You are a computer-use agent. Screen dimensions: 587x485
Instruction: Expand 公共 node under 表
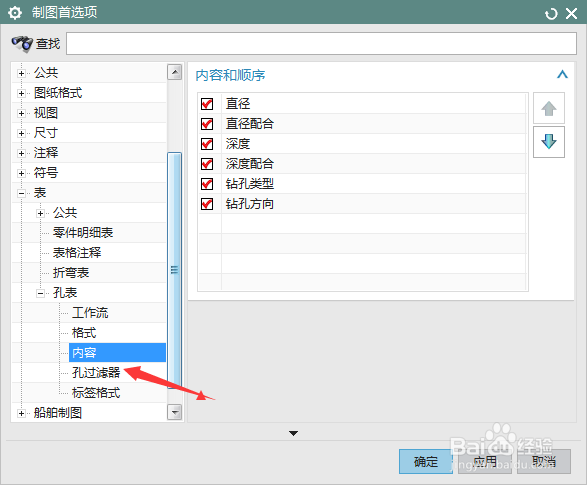click(x=40, y=214)
